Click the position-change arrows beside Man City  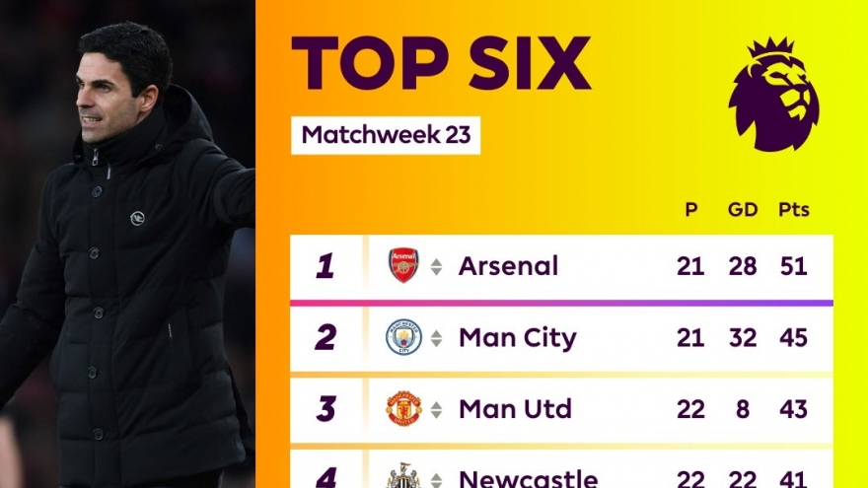tap(436, 339)
